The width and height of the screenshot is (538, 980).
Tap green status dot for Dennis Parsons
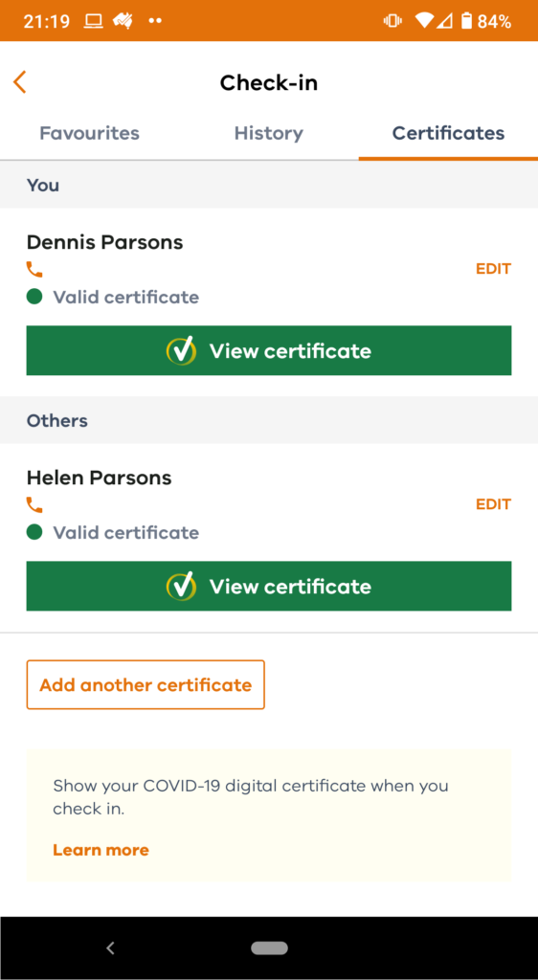[x=34, y=297]
